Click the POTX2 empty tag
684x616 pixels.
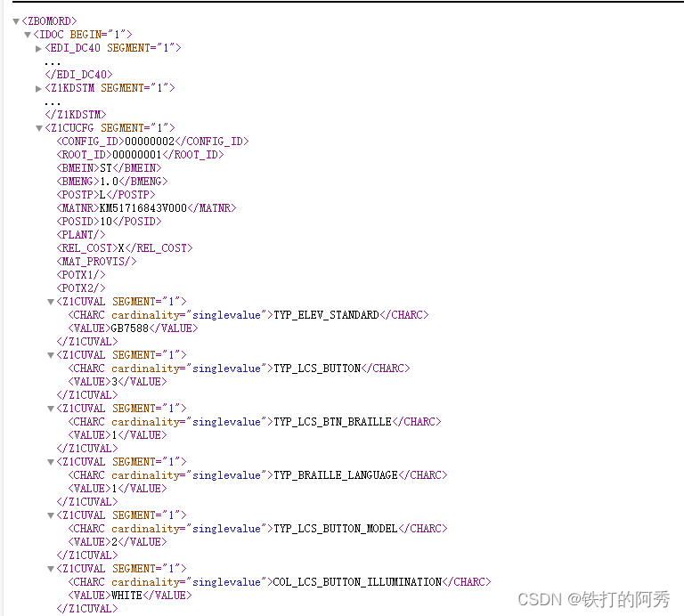click(x=81, y=288)
